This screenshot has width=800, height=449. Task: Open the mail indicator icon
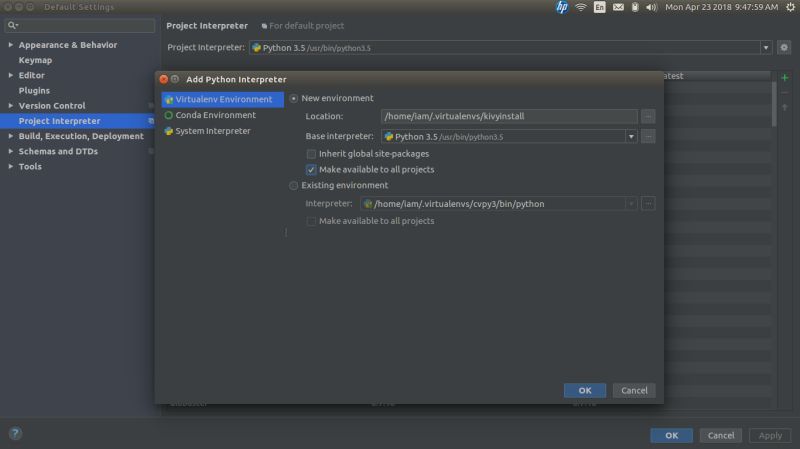coord(618,7)
